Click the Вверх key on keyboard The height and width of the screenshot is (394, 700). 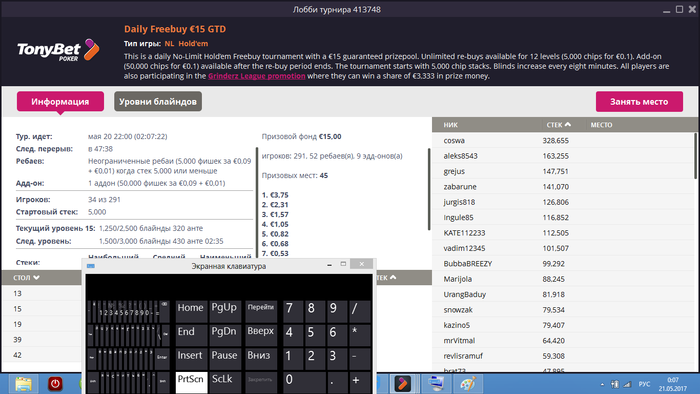[x=261, y=335]
